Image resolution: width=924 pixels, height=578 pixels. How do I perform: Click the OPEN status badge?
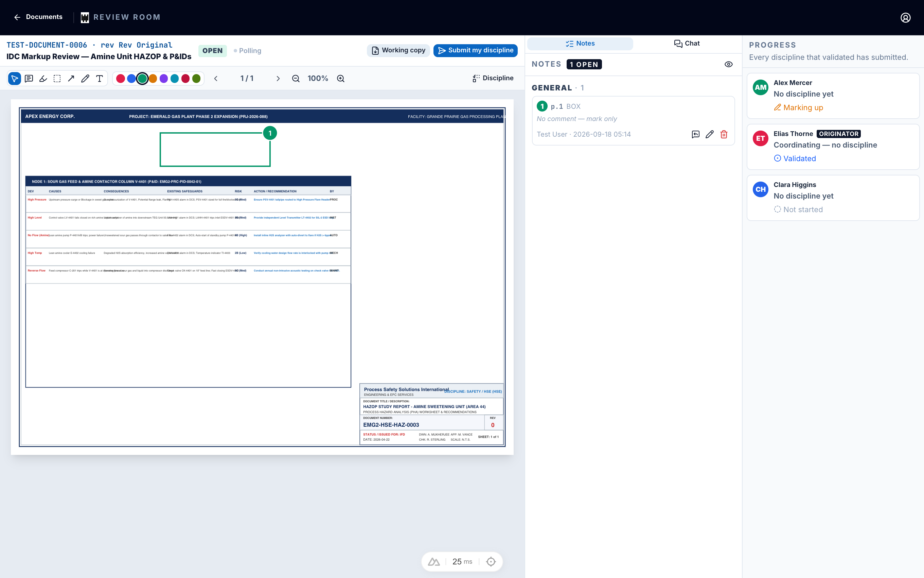(x=212, y=50)
